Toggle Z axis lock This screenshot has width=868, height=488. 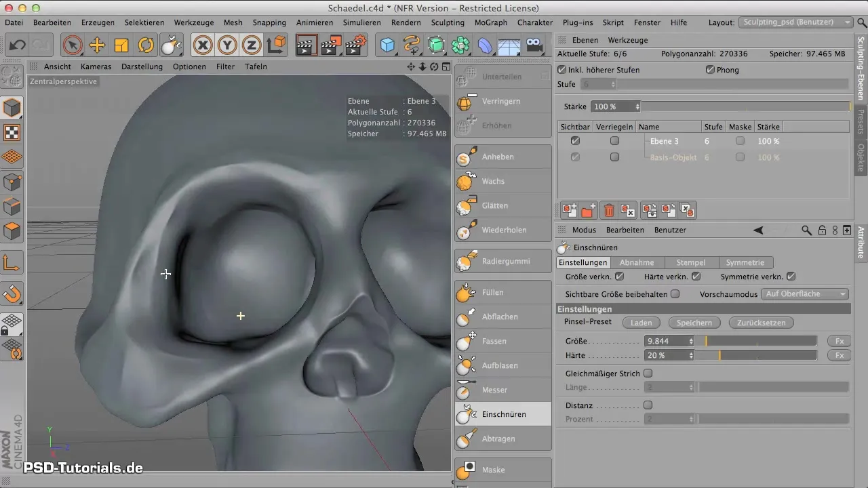coord(252,45)
